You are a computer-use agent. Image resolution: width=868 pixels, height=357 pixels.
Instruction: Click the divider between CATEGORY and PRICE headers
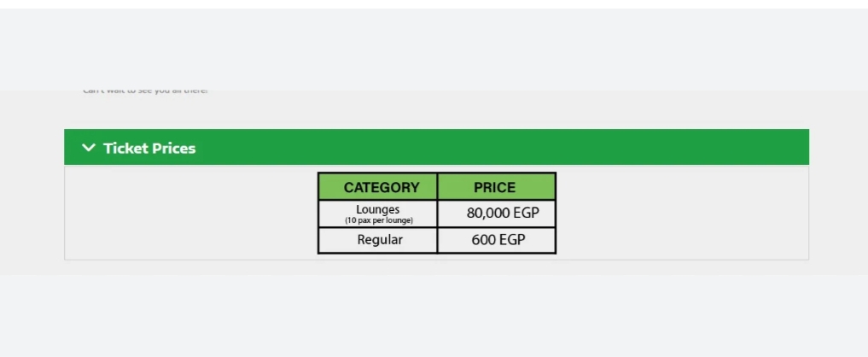[x=437, y=187]
